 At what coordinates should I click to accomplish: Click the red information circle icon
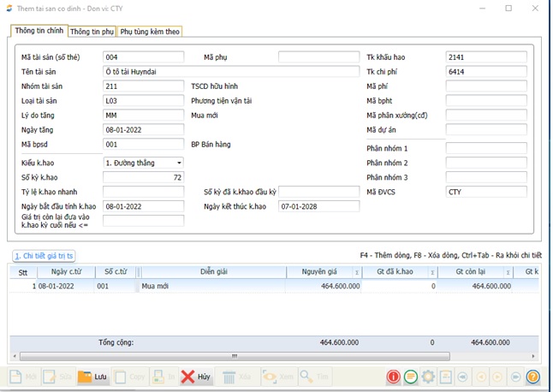(x=393, y=377)
